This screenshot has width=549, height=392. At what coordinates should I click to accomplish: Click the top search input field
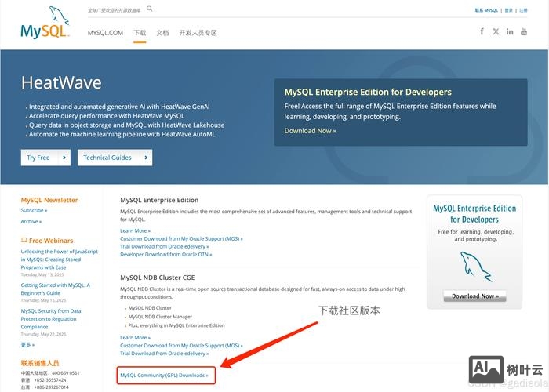(x=115, y=10)
